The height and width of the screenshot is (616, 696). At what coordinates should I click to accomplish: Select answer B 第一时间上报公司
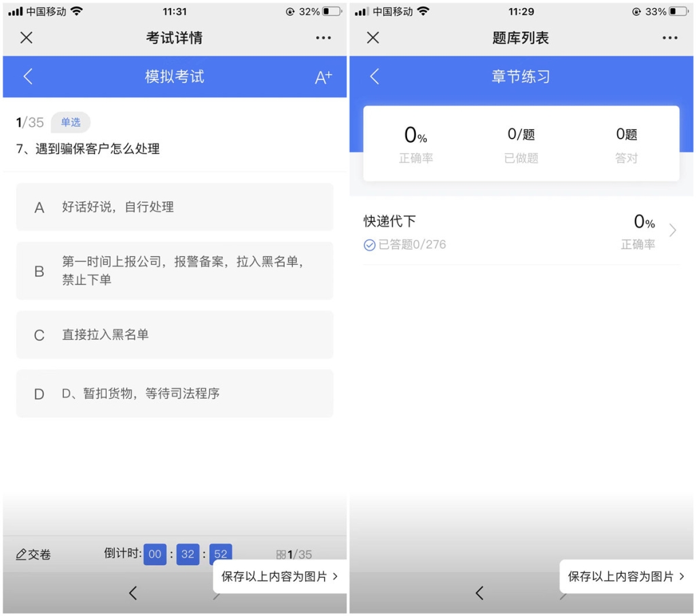pyautogui.click(x=175, y=271)
